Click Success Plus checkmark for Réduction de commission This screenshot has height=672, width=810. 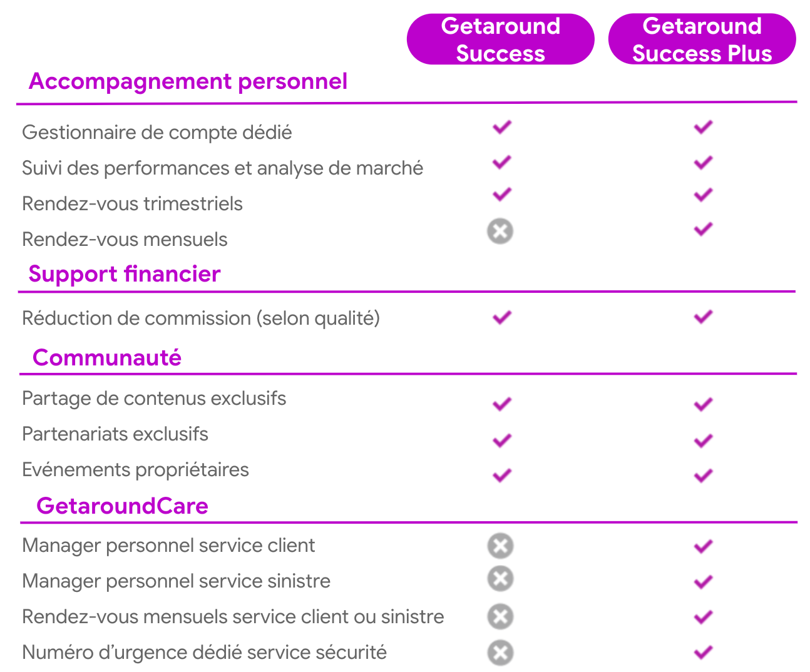click(703, 317)
